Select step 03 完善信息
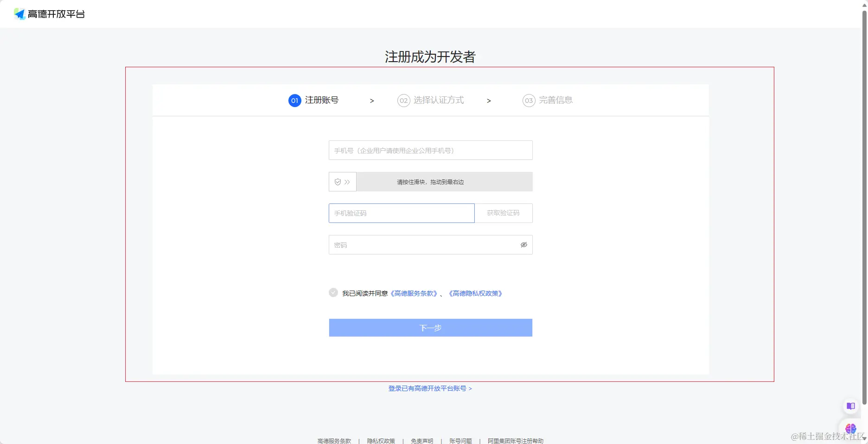Image resolution: width=868 pixels, height=444 pixels. (x=548, y=100)
